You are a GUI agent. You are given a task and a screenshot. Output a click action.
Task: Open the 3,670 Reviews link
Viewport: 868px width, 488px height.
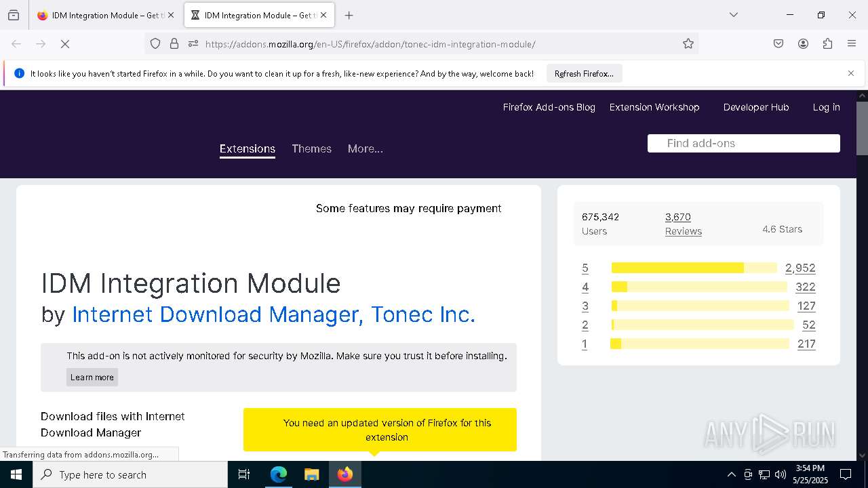[683, 224]
